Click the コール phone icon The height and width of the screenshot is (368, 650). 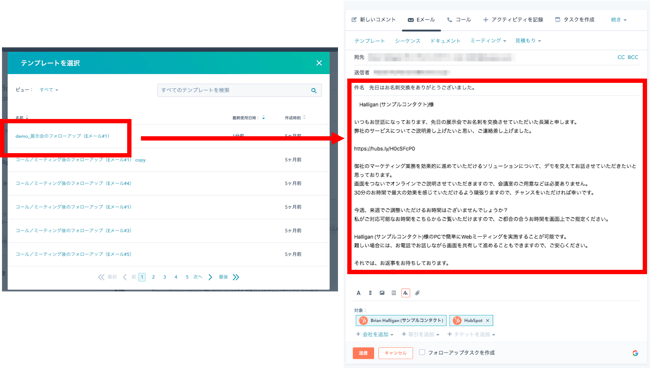coord(449,19)
